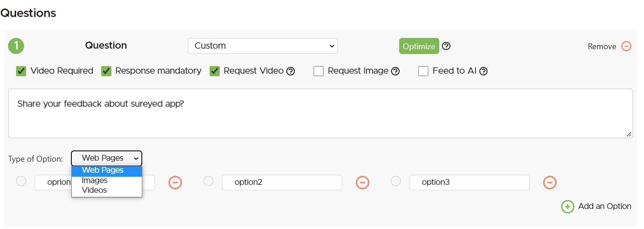Click the green plus Add an Option icon

567,206
